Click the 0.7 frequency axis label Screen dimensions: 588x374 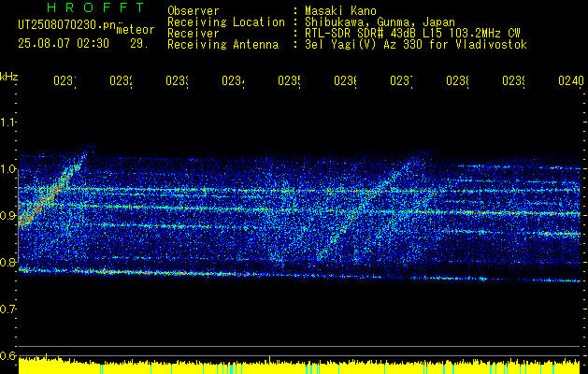(x=8, y=309)
